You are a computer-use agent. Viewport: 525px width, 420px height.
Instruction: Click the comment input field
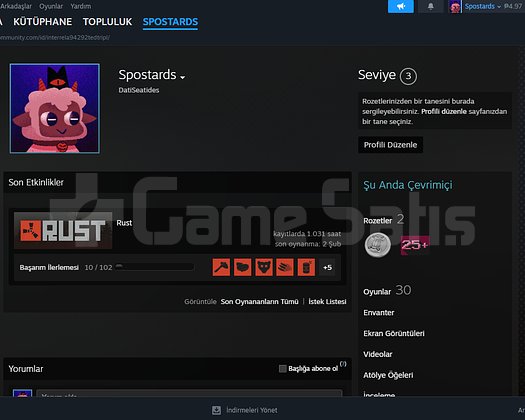point(189,393)
